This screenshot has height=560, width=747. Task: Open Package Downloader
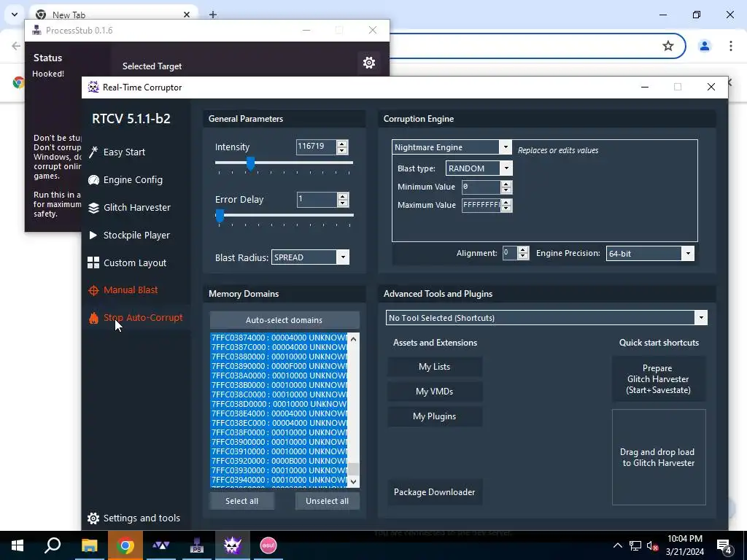435,492
